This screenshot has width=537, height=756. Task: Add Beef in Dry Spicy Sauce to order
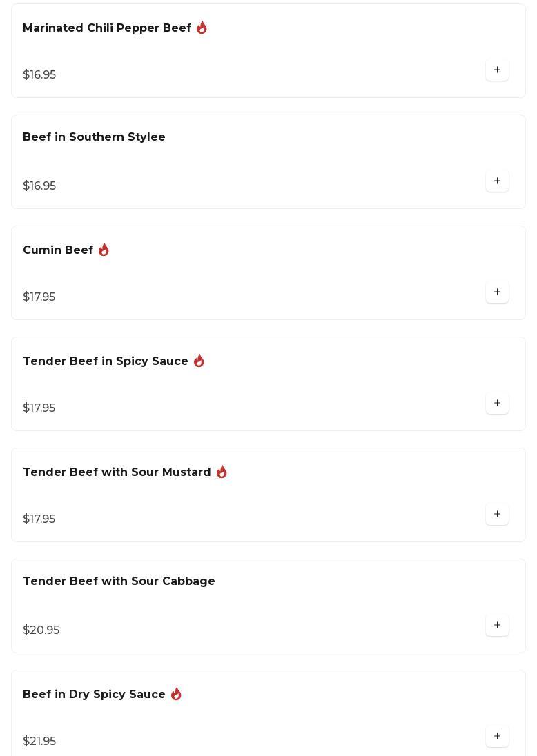click(497, 736)
